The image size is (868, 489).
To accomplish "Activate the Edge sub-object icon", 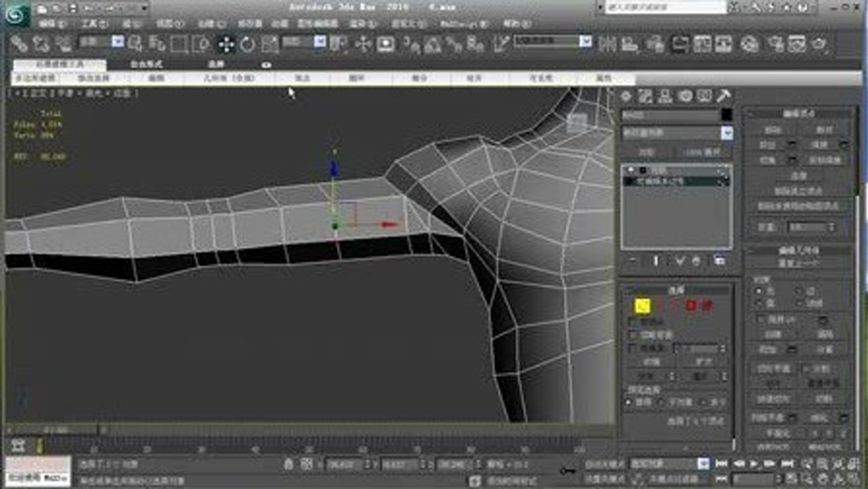I will click(x=661, y=305).
